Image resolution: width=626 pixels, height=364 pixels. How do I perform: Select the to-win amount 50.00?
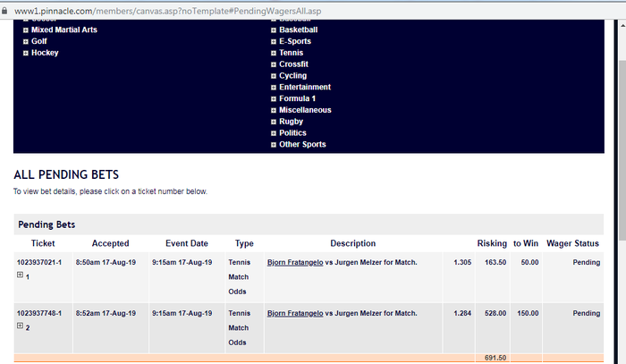click(529, 263)
